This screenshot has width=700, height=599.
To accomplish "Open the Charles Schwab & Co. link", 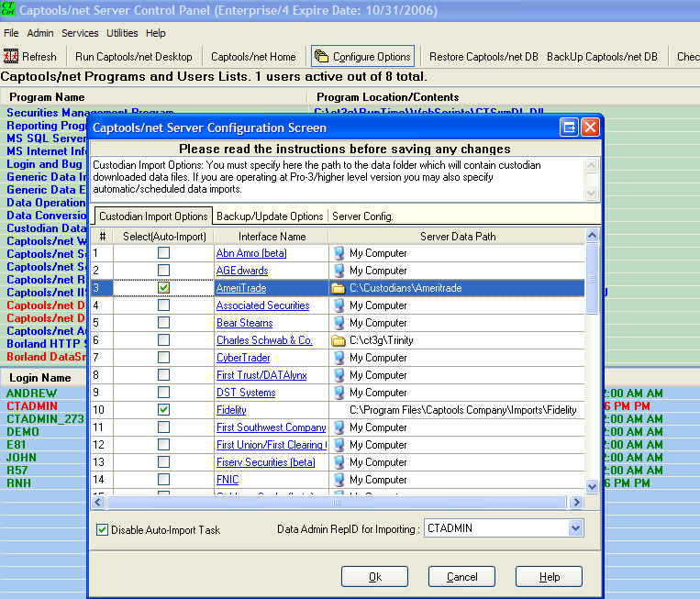I will click(264, 340).
